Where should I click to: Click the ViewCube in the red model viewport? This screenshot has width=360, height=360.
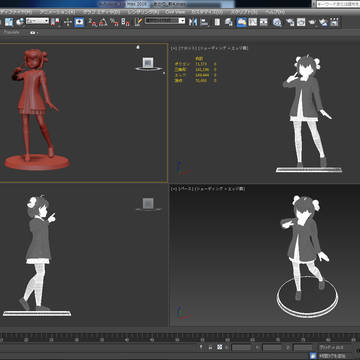coord(148,64)
